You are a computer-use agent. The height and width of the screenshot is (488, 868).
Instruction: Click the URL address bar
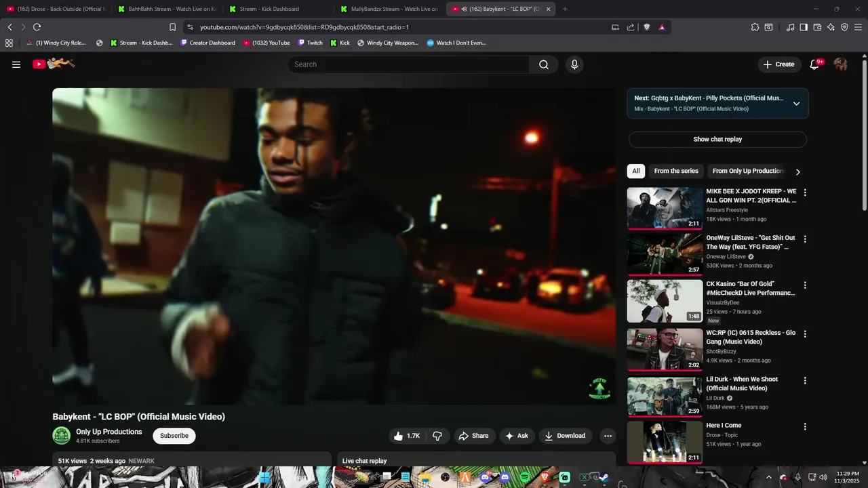coord(400,27)
